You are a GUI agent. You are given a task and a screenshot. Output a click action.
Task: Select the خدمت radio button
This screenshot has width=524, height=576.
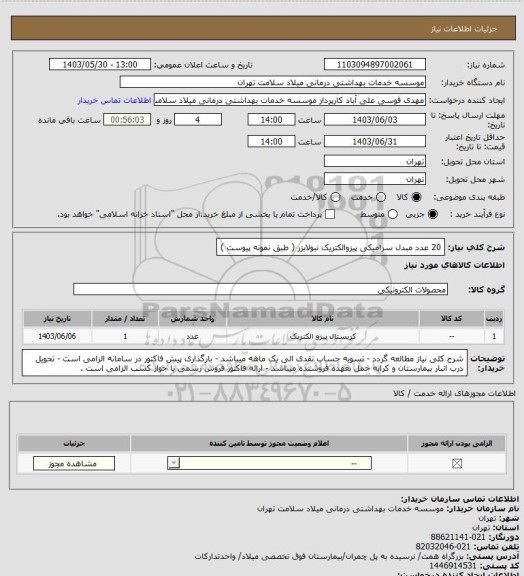(381, 197)
